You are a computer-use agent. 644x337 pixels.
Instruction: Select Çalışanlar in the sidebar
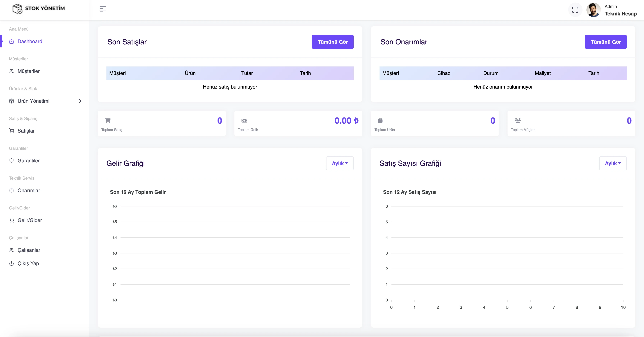pyautogui.click(x=29, y=250)
